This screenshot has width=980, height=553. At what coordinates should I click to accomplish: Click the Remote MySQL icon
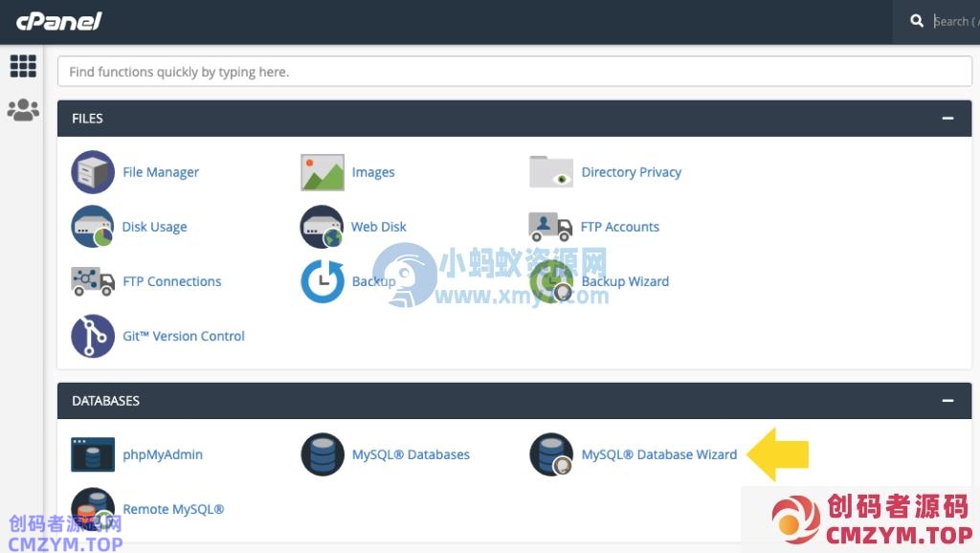click(93, 509)
